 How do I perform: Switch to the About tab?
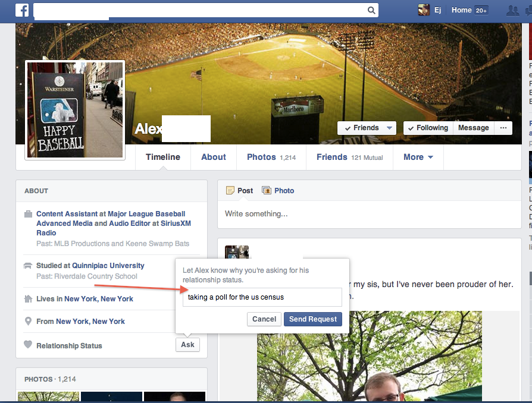coord(214,157)
